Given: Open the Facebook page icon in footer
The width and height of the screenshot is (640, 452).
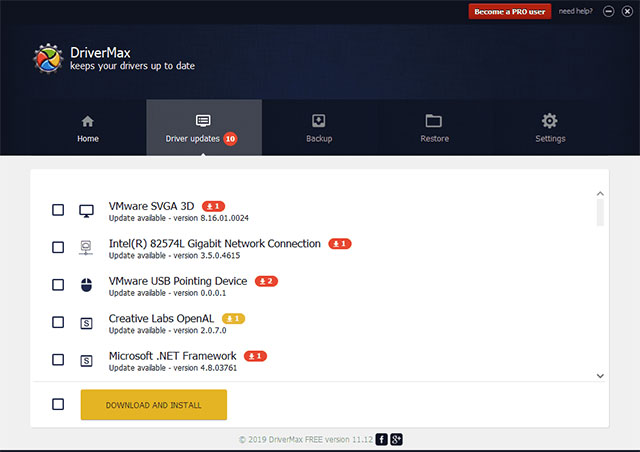Looking at the screenshot, I should pyautogui.click(x=382, y=439).
